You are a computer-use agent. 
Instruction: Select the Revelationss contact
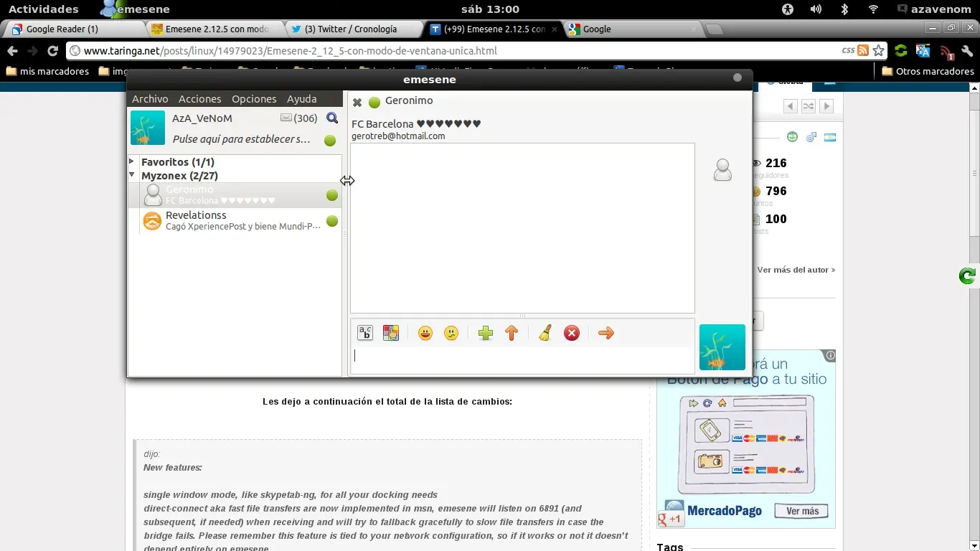tap(235, 220)
